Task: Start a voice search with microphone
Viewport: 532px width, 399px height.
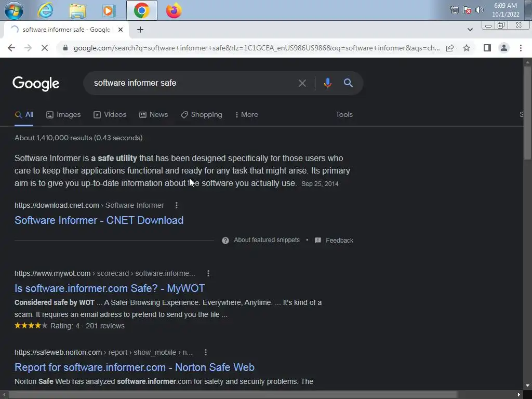Action: 327,83
